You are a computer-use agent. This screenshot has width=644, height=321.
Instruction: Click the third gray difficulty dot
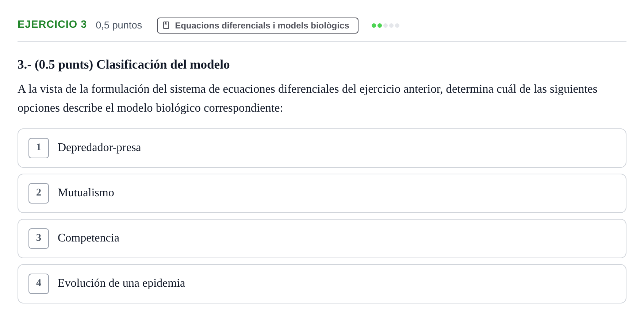tap(386, 26)
